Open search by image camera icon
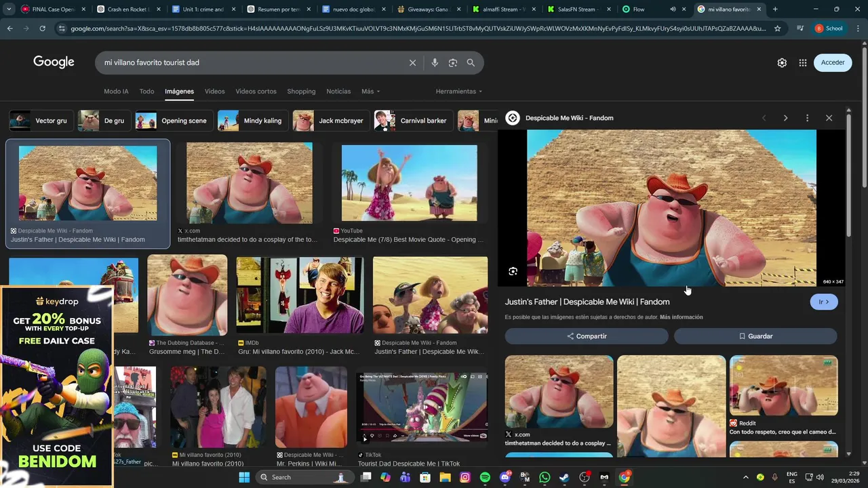This screenshot has width=868, height=488. (453, 62)
